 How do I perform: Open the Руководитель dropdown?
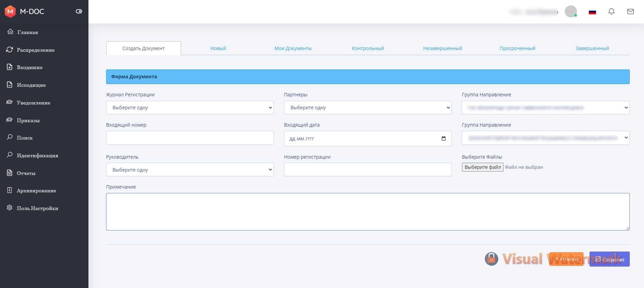tap(190, 170)
